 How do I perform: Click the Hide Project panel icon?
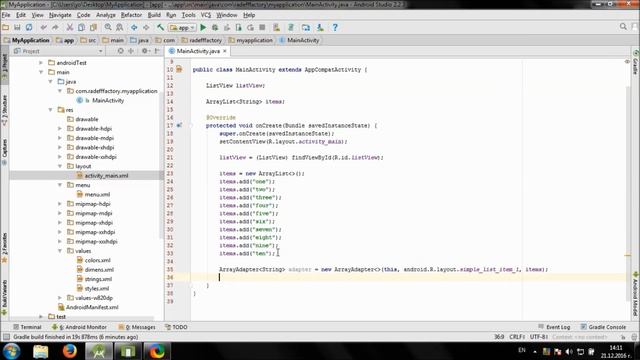pos(157,51)
